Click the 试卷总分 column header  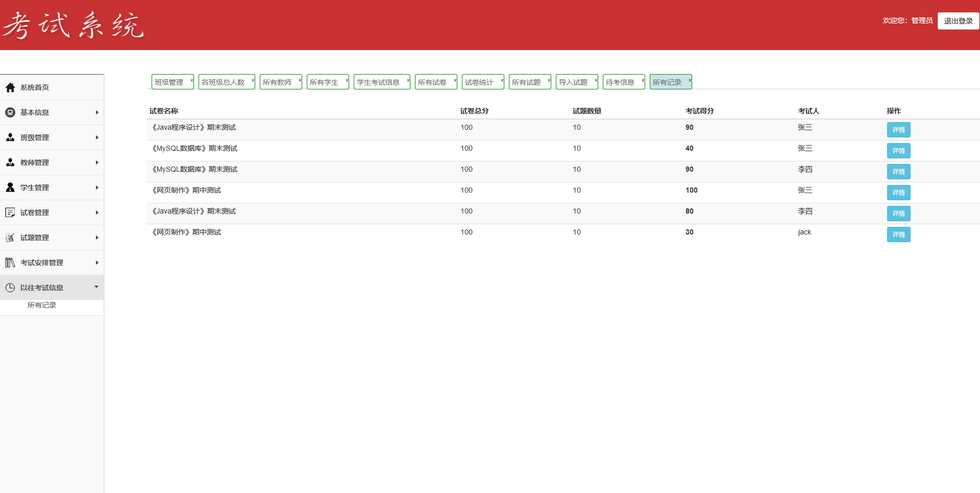click(x=475, y=111)
